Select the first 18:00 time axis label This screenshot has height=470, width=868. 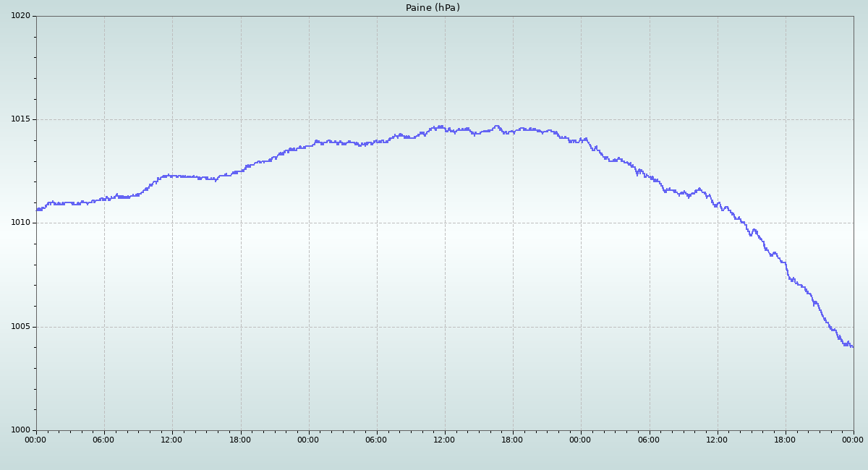pyautogui.click(x=240, y=440)
